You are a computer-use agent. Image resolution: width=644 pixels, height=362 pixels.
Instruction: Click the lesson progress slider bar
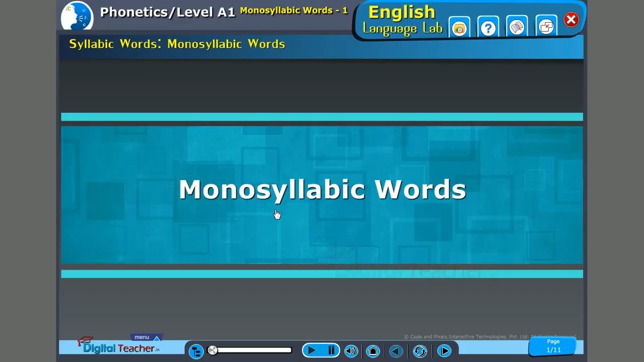click(x=250, y=350)
